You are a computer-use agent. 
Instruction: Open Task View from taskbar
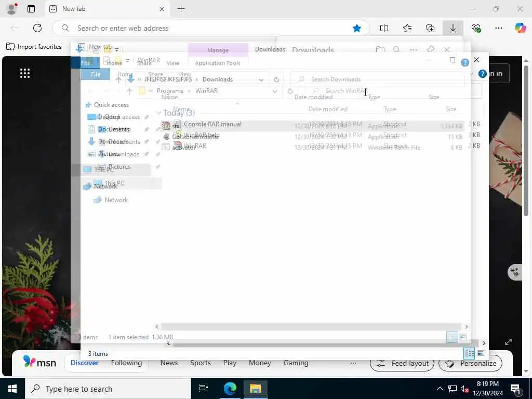(x=204, y=389)
